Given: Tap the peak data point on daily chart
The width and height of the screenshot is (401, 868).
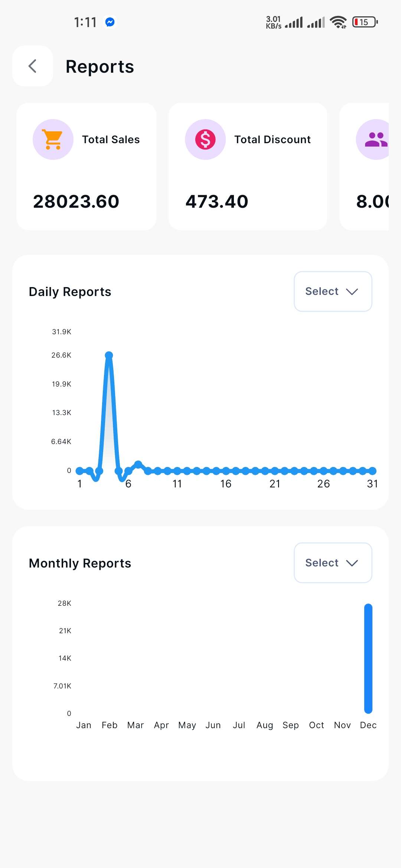Looking at the screenshot, I should [x=109, y=355].
